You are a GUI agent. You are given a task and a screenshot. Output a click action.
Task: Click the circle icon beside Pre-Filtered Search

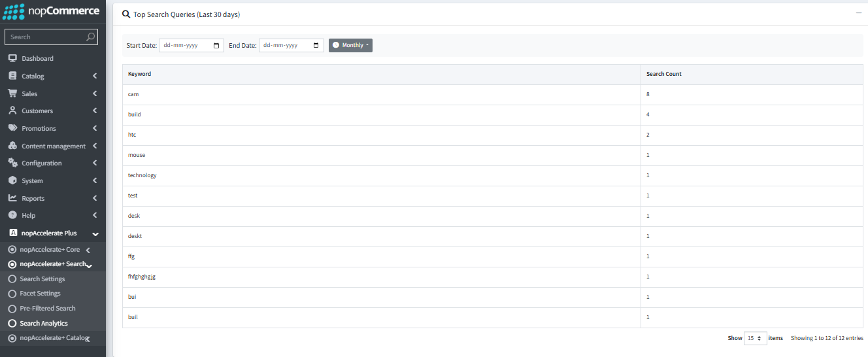(x=12, y=309)
